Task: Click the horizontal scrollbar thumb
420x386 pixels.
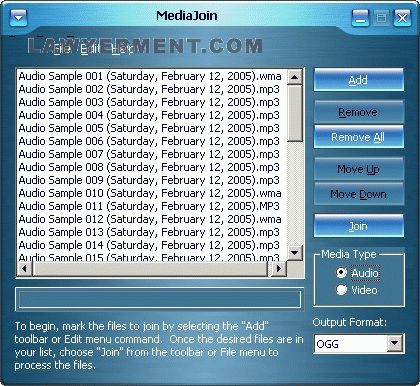Action: [x=150, y=268]
